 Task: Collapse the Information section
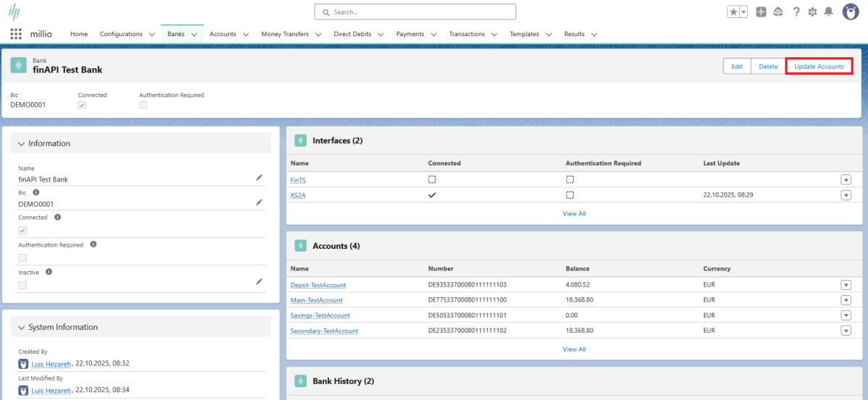tap(22, 144)
